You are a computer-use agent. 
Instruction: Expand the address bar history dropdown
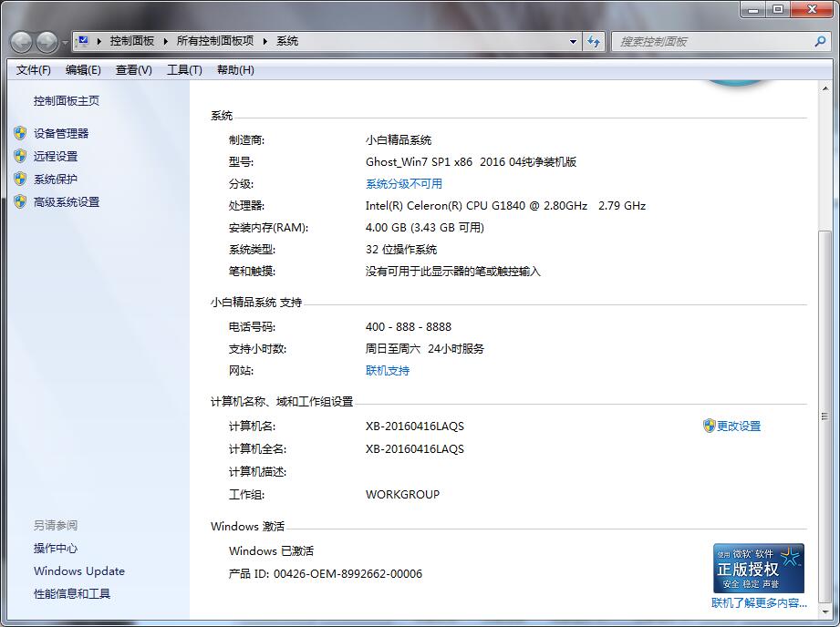[573, 41]
